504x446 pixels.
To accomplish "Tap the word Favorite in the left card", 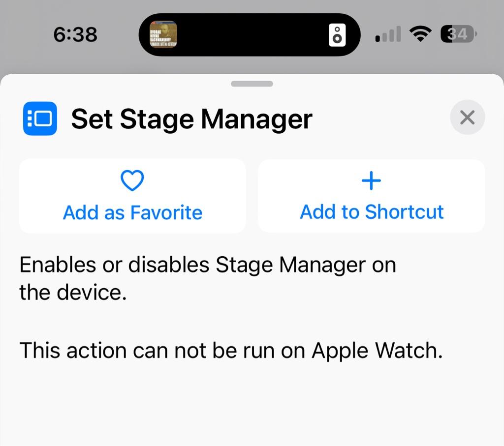I will point(166,213).
